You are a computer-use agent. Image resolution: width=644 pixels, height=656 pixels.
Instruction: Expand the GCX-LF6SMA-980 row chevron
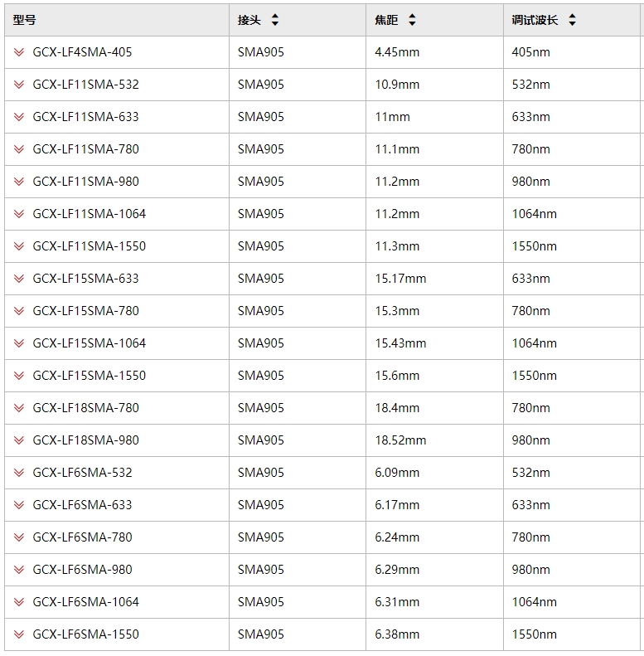[x=19, y=570]
